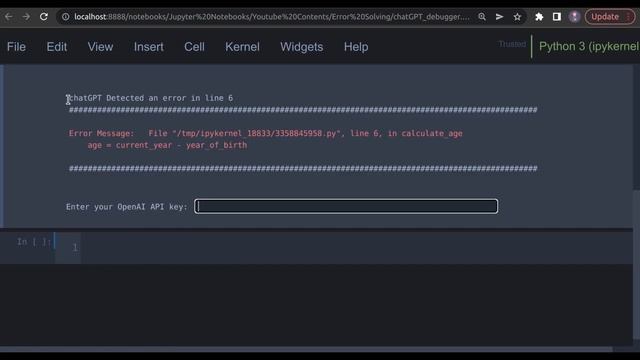Viewport: 640px width, 360px height.
Task: Open the Chrome profile avatar
Action: pos(575,17)
